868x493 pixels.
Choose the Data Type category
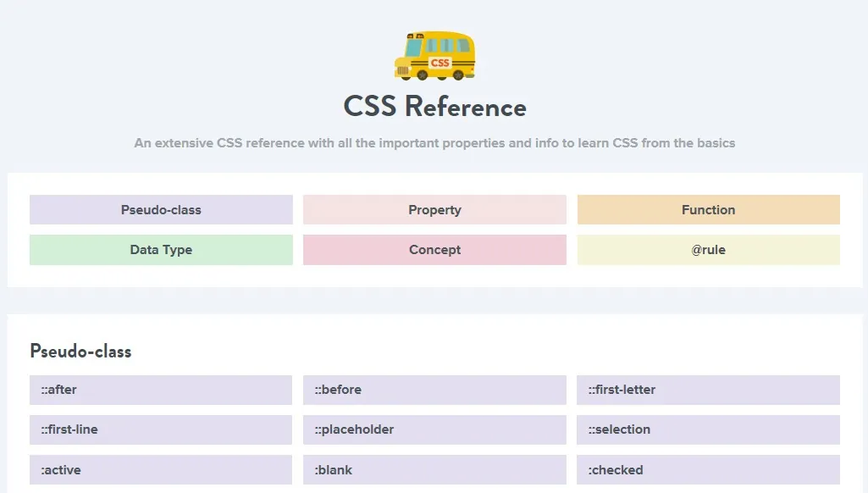tap(161, 250)
